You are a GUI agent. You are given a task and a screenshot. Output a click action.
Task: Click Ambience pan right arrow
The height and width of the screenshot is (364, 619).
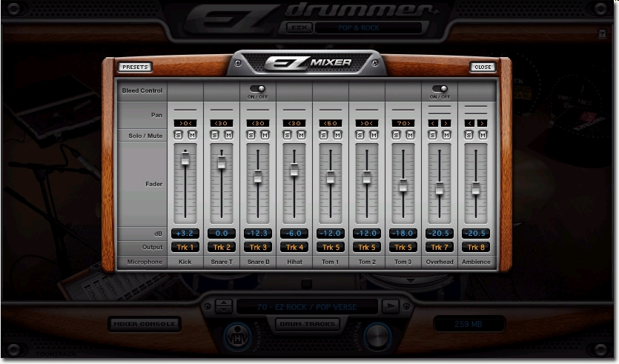[482, 124]
